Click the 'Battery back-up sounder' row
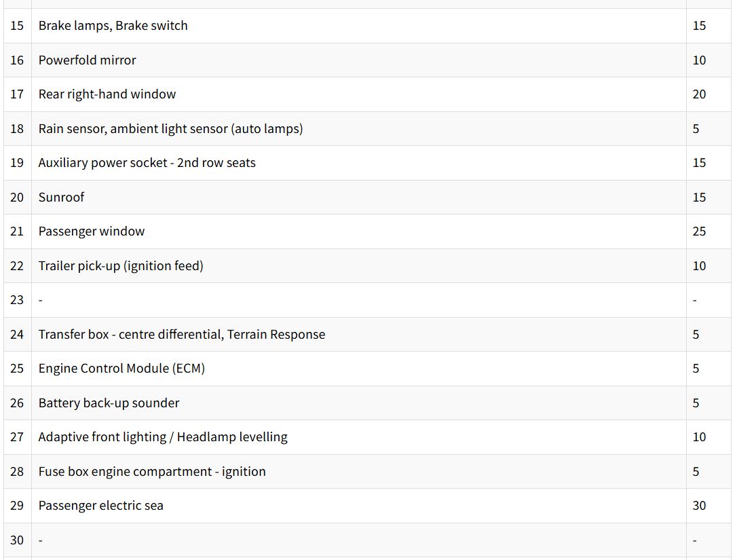This screenshot has height=560, width=737. [x=109, y=403]
